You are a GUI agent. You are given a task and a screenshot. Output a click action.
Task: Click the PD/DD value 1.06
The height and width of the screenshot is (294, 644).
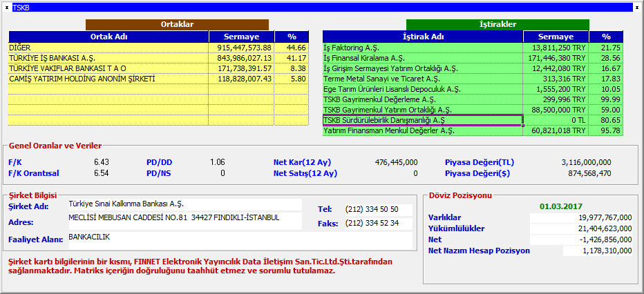coord(218,162)
